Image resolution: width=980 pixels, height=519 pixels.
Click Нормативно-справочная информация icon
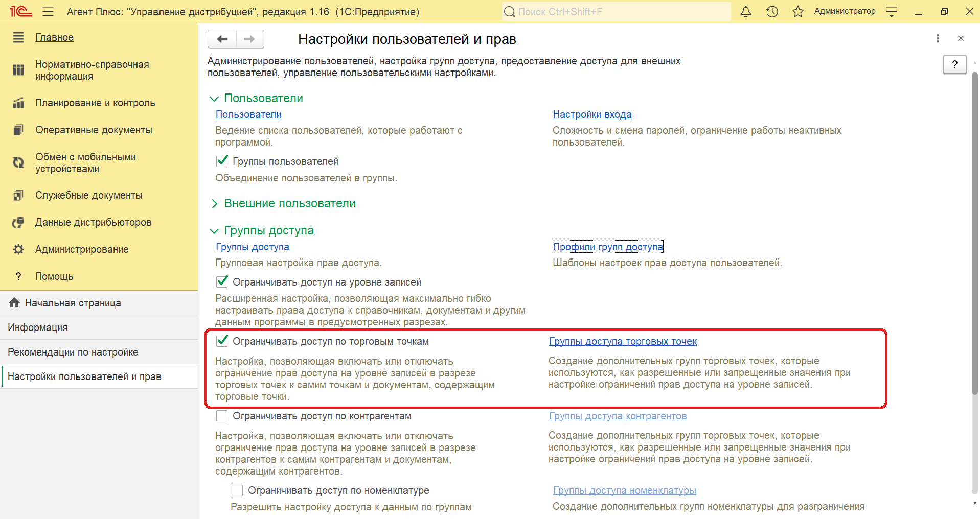pyautogui.click(x=18, y=70)
